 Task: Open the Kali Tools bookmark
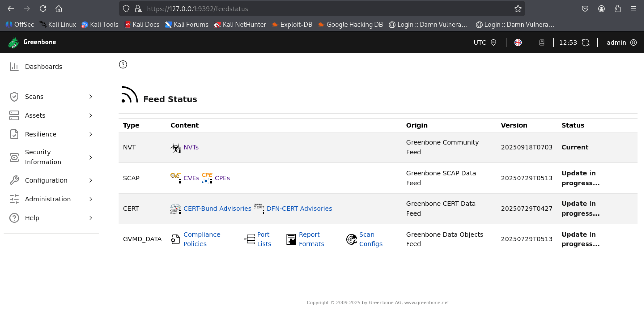pos(100,25)
